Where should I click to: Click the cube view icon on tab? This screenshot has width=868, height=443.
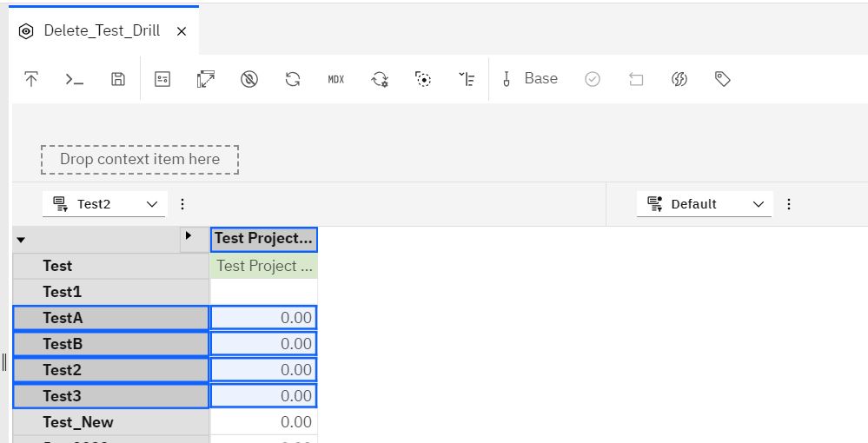[x=26, y=31]
